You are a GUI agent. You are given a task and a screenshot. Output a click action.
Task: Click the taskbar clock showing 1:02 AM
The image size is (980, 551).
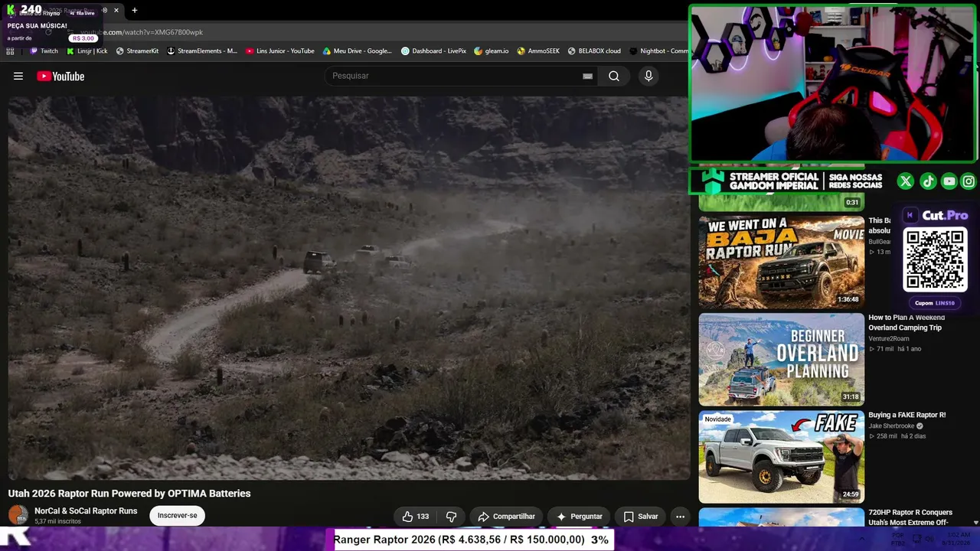coord(959,539)
